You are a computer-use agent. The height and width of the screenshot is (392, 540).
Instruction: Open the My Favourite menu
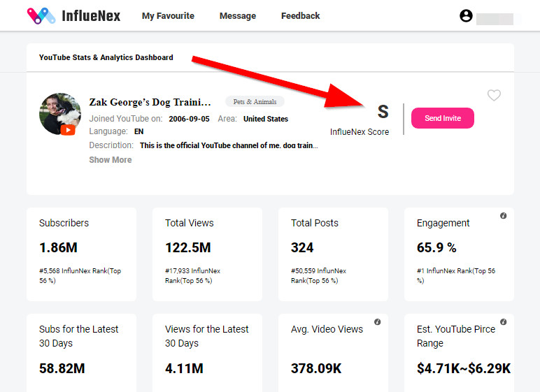pos(168,16)
